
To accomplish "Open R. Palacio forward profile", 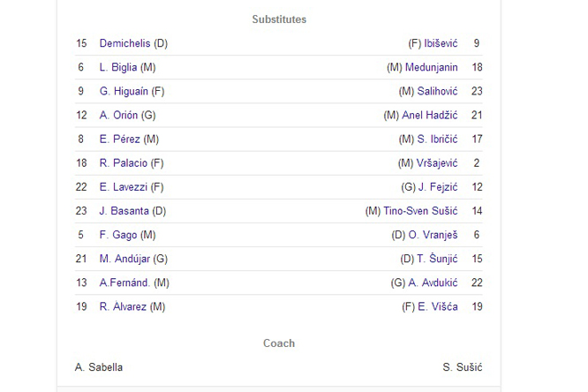I will pos(124,163).
